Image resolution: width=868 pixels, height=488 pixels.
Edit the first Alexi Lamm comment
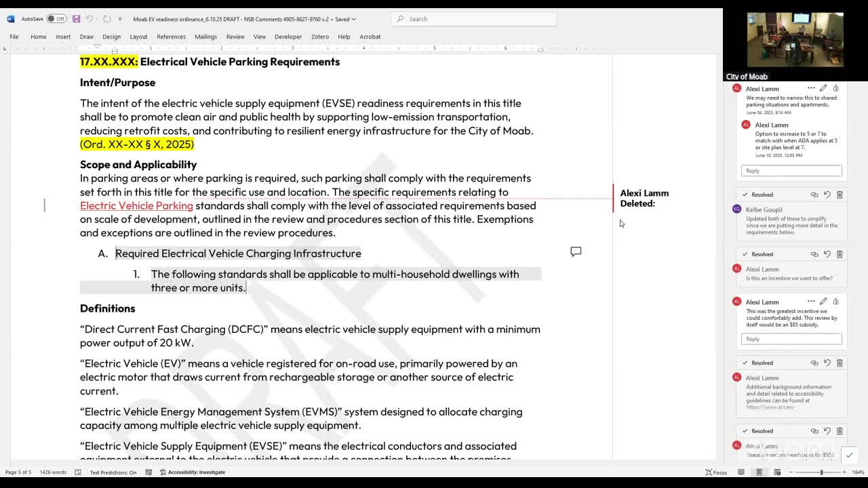click(x=823, y=88)
